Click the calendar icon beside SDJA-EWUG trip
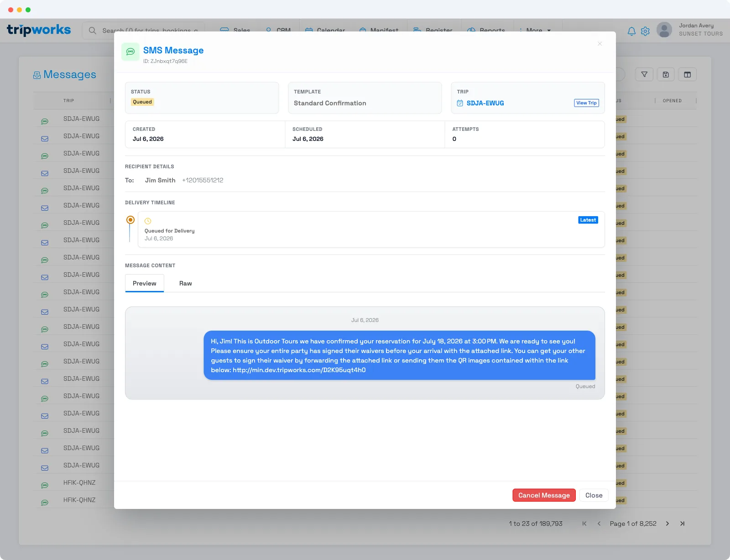 click(460, 103)
